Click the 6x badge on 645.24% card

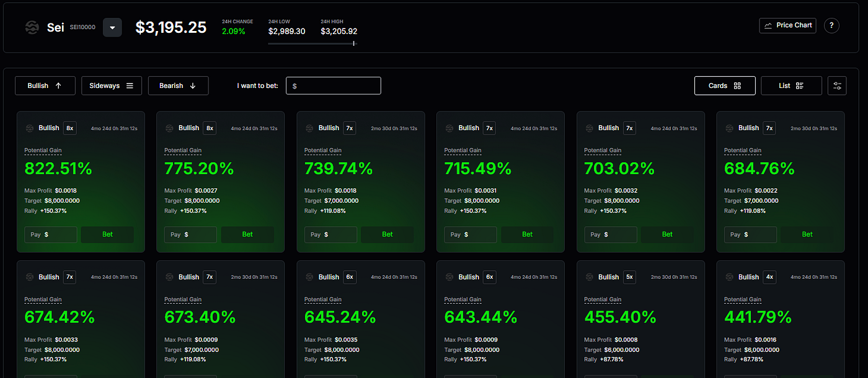point(350,277)
